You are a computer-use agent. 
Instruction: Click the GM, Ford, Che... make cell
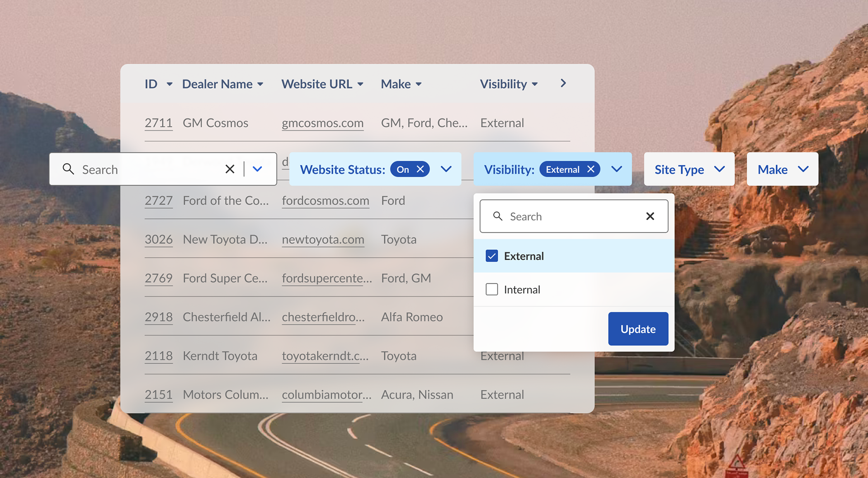425,123
